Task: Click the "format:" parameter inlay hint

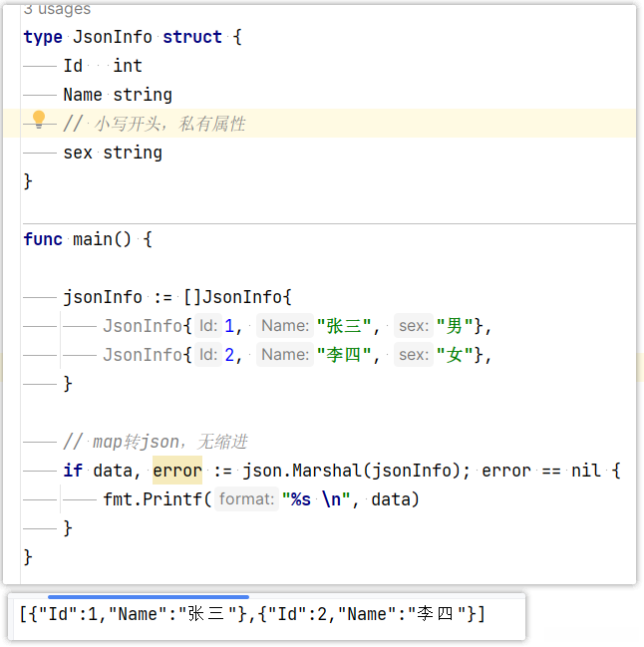Action: coord(246,499)
